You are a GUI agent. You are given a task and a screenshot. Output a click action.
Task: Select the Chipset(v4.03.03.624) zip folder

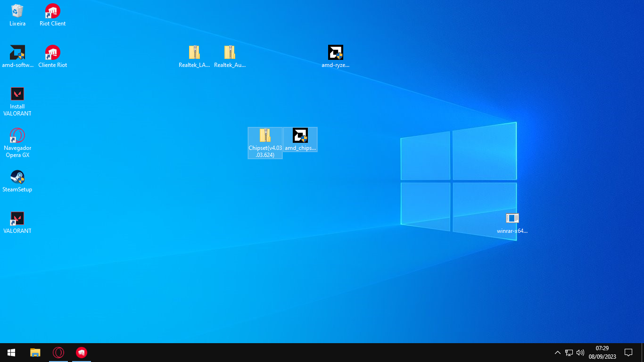265,143
